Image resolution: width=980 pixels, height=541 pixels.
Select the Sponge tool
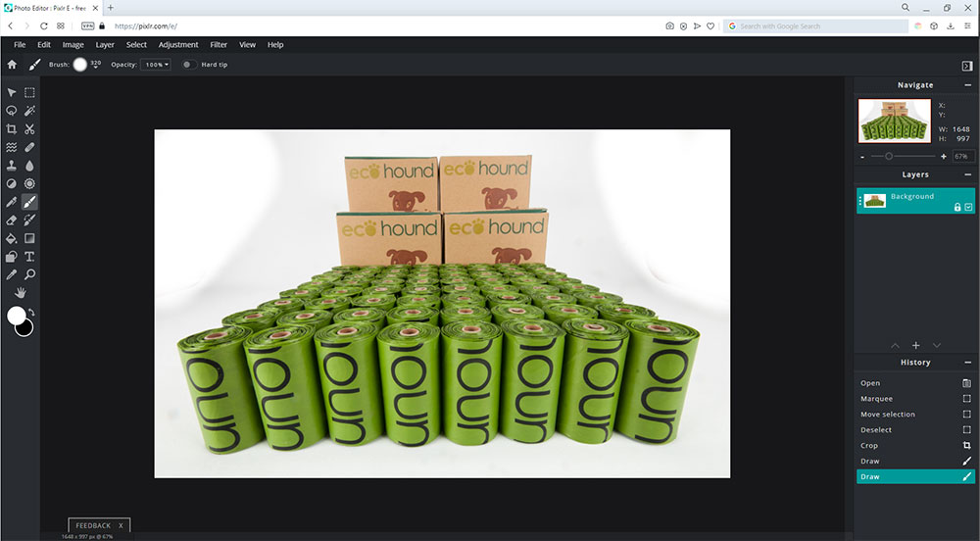coord(29,183)
